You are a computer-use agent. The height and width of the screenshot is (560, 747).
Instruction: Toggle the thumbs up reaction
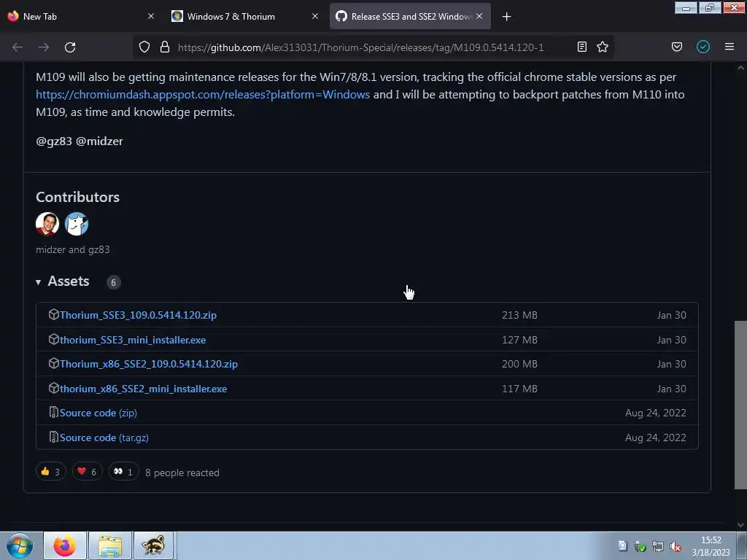point(51,472)
